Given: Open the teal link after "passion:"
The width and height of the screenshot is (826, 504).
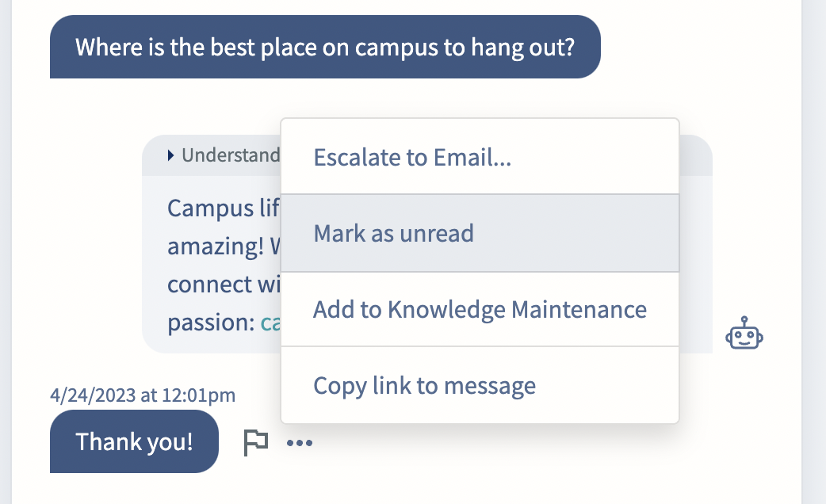Looking at the screenshot, I should pos(271,323).
